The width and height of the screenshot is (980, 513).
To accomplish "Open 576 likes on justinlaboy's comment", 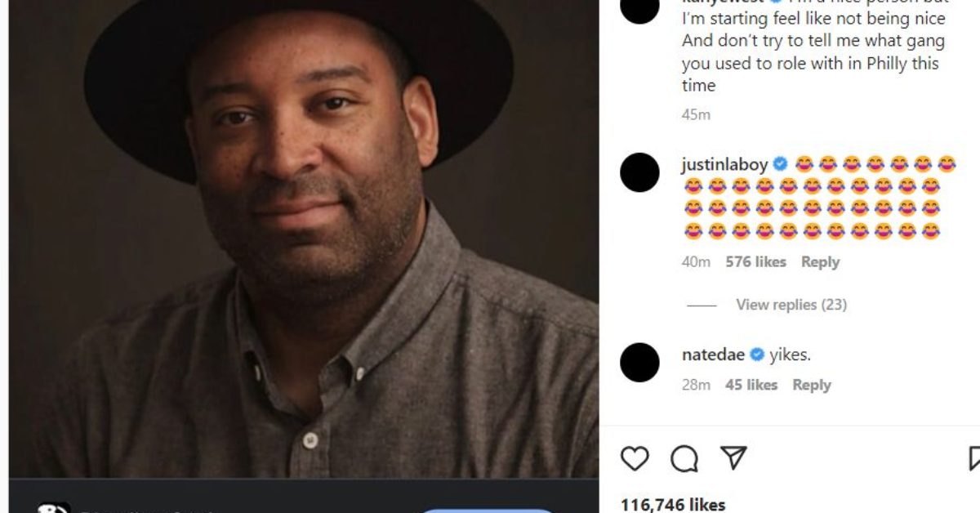I will (x=754, y=261).
